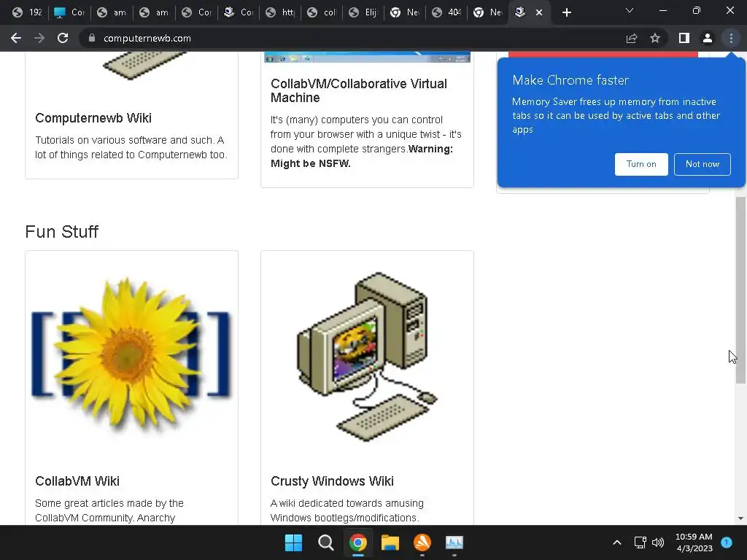747x560 pixels.
Task: View site information via lock icon
Action: pyautogui.click(x=92, y=38)
